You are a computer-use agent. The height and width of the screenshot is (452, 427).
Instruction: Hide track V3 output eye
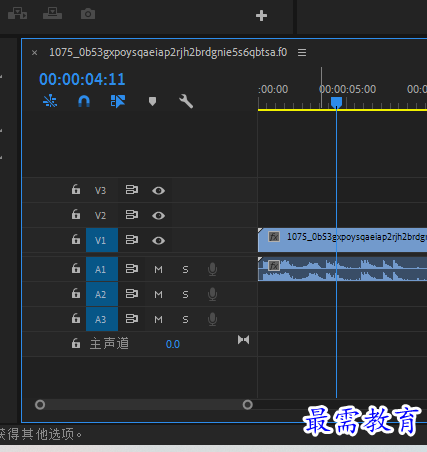[x=158, y=190]
